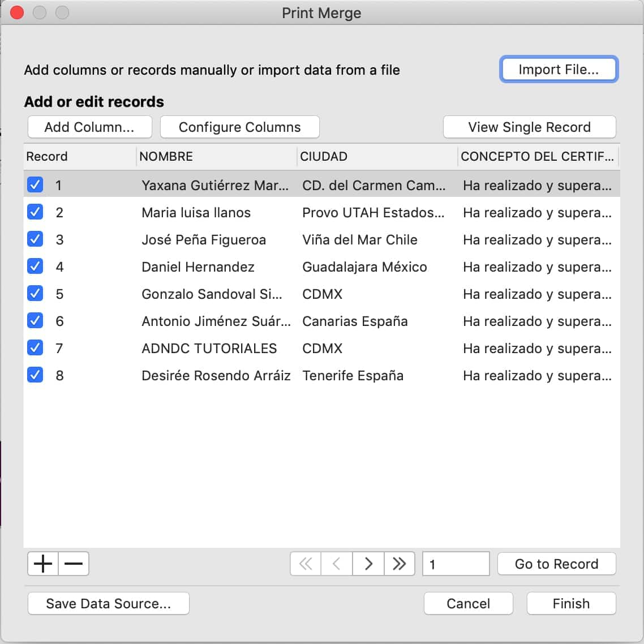This screenshot has height=644, width=644.
Task: Add a new record with the plus icon
Action: pos(42,564)
